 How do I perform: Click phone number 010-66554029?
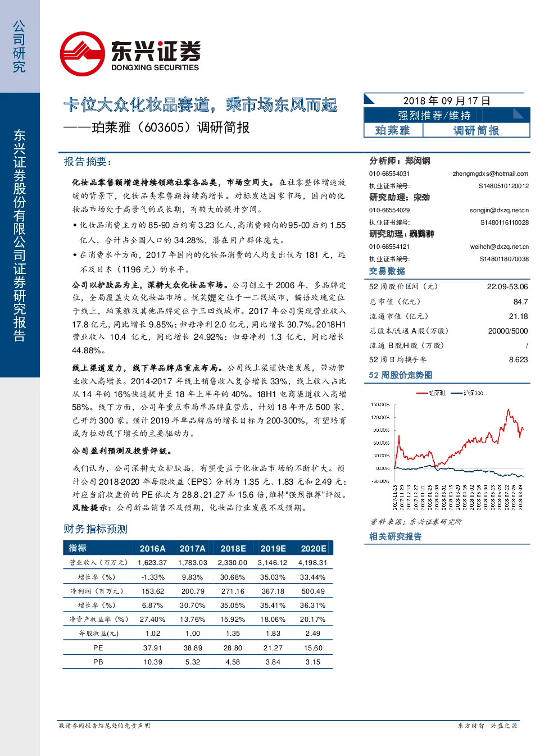click(x=389, y=210)
